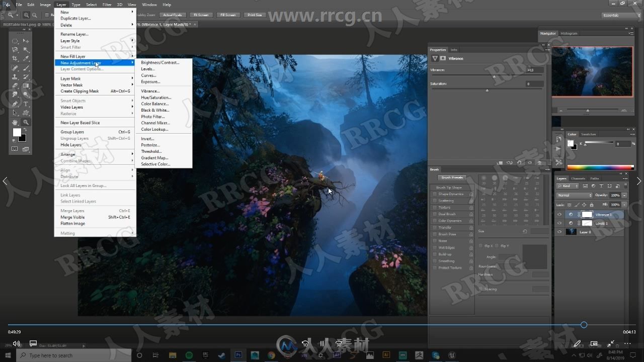Switch to the Channels tab
This screenshot has height=362, width=644.
pos(578,178)
